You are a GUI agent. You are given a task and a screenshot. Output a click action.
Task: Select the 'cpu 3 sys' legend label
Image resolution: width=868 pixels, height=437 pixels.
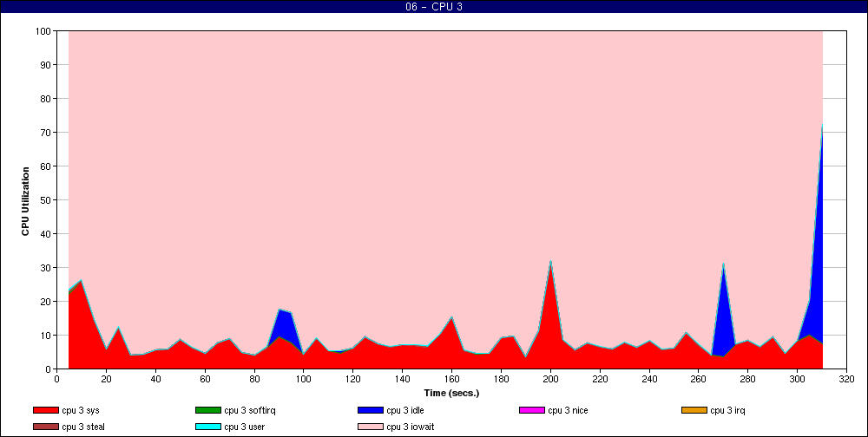(81, 410)
